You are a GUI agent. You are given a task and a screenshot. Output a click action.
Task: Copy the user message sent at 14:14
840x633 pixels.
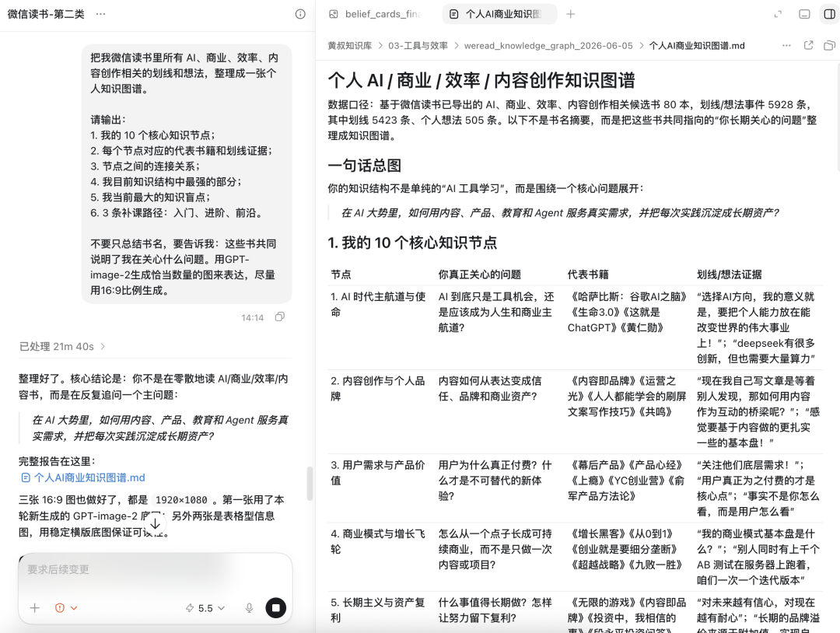280,317
